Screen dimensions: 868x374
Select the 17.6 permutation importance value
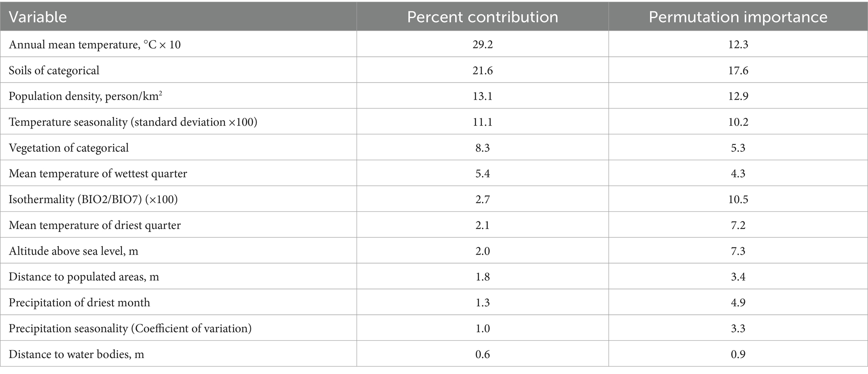pyautogui.click(x=738, y=70)
